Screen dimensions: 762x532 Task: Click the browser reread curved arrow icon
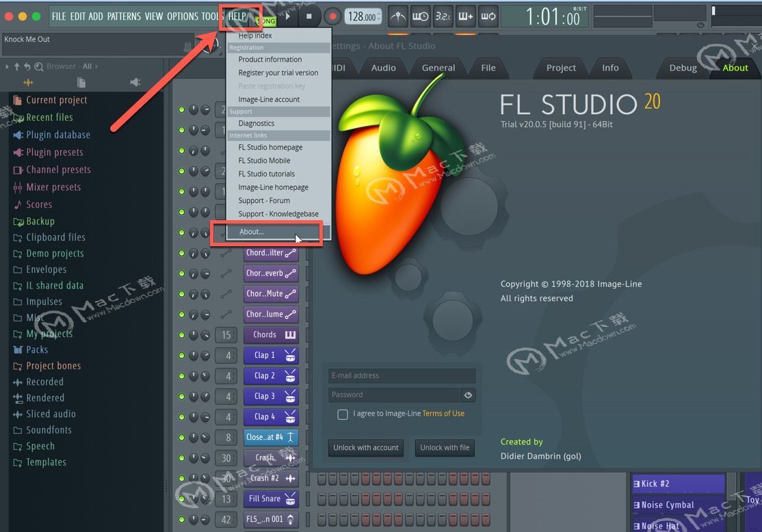point(27,66)
